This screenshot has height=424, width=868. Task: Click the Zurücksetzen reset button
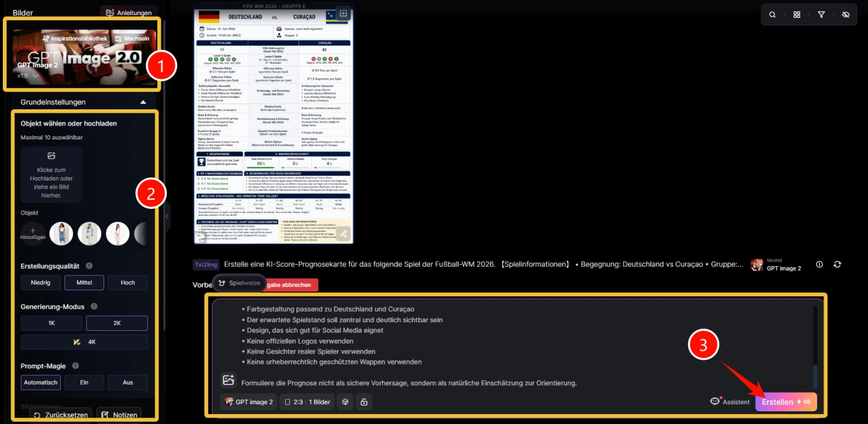point(61,415)
